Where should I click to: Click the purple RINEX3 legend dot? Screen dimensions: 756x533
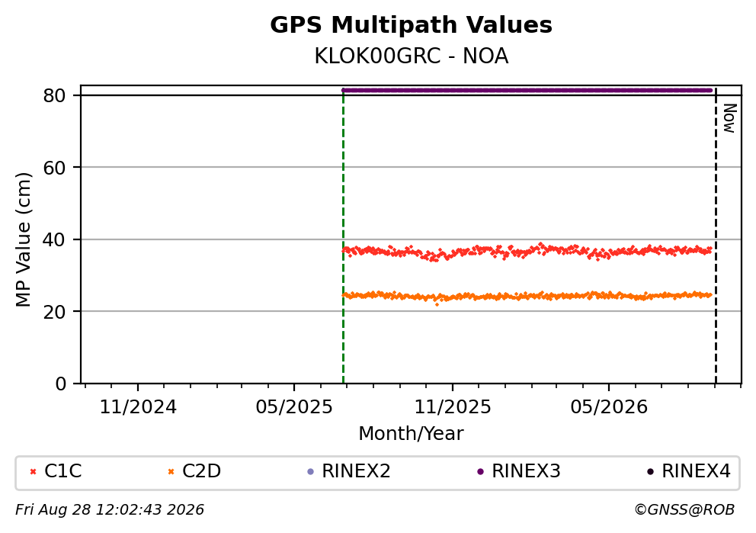point(480,472)
